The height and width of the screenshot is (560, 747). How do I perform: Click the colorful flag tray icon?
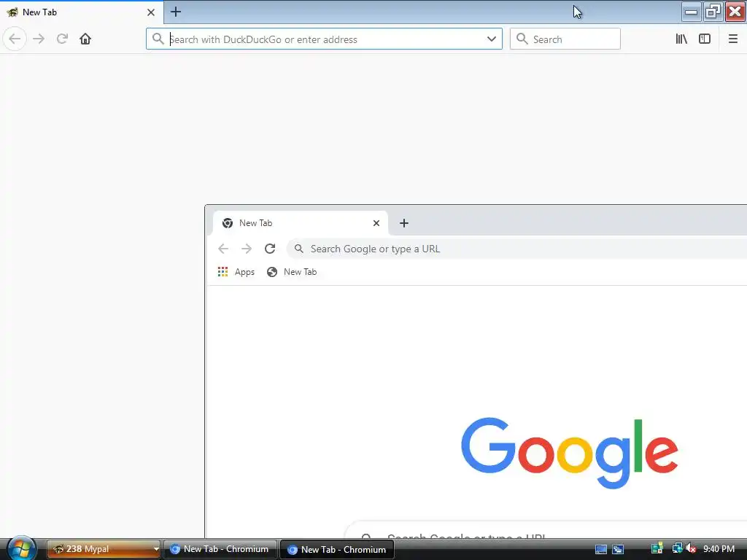657,548
